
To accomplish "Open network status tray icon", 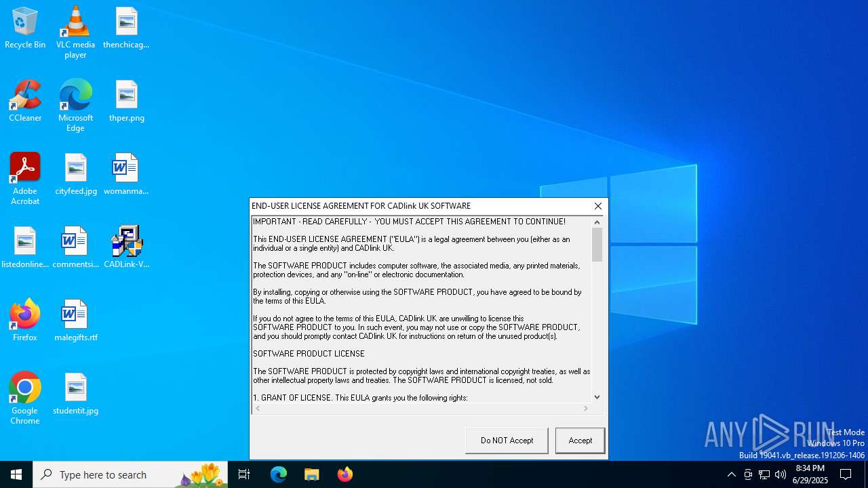I will 764,474.
